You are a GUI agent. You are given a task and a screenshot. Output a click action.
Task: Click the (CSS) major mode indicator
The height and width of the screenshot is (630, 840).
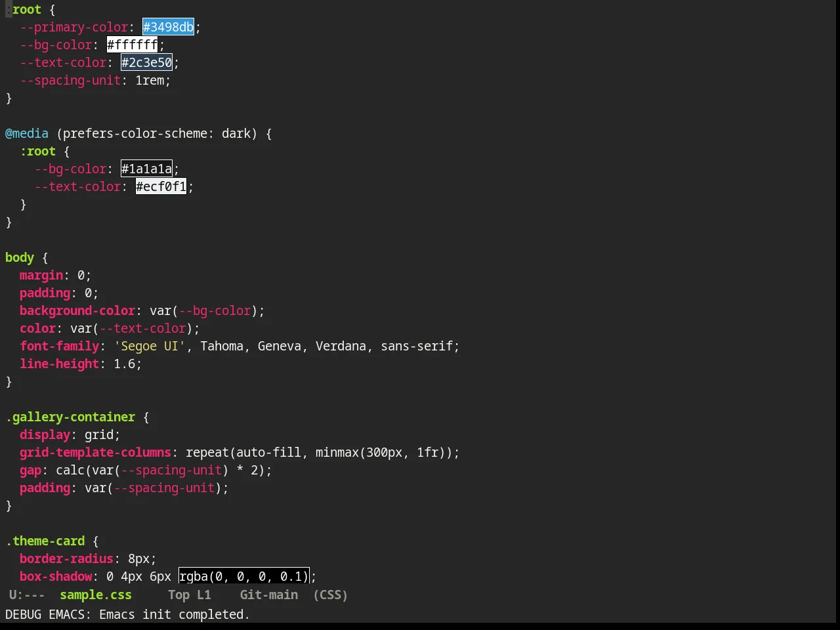tap(330, 595)
